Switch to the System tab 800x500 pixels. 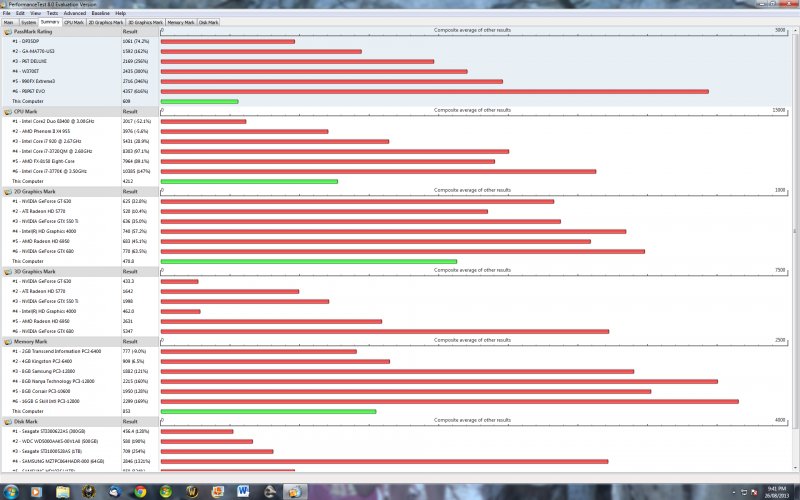29,22
